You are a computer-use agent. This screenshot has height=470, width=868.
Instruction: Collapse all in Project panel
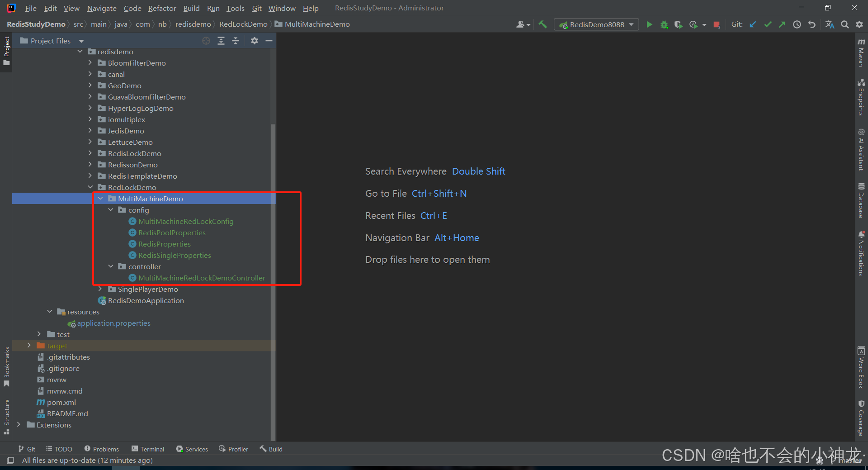click(236, 41)
